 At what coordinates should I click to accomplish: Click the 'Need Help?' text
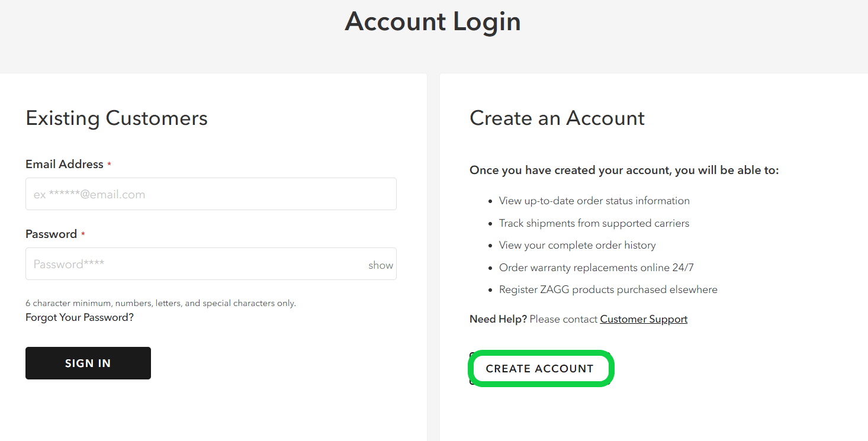click(498, 319)
